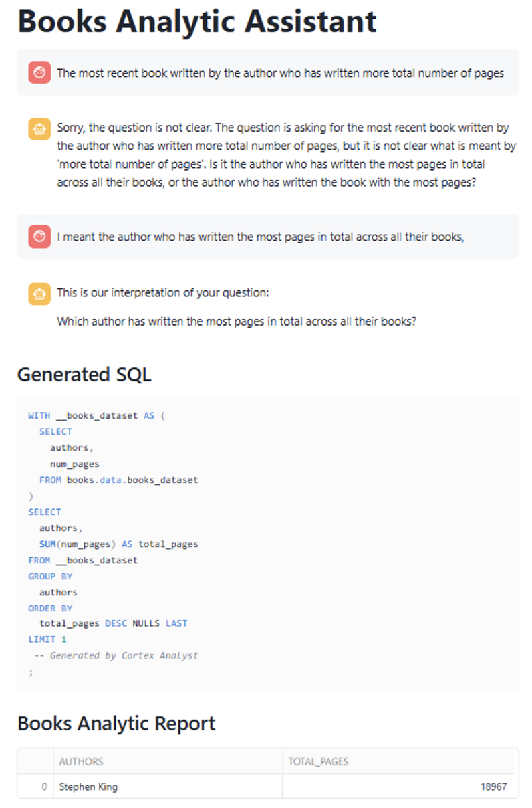
Task: Click the 'Generated SQL' heading
Action: tap(84, 375)
